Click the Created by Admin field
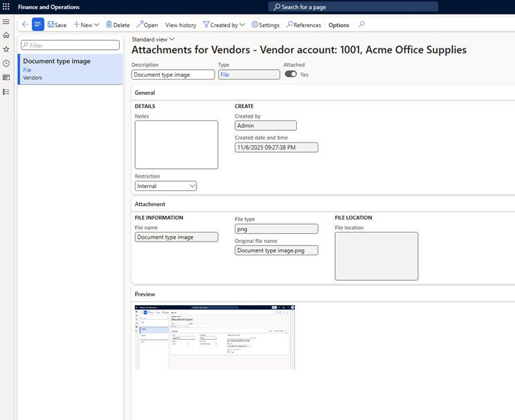Image resolution: width=515 pixels, height=420 pixels. click(266, 125)
